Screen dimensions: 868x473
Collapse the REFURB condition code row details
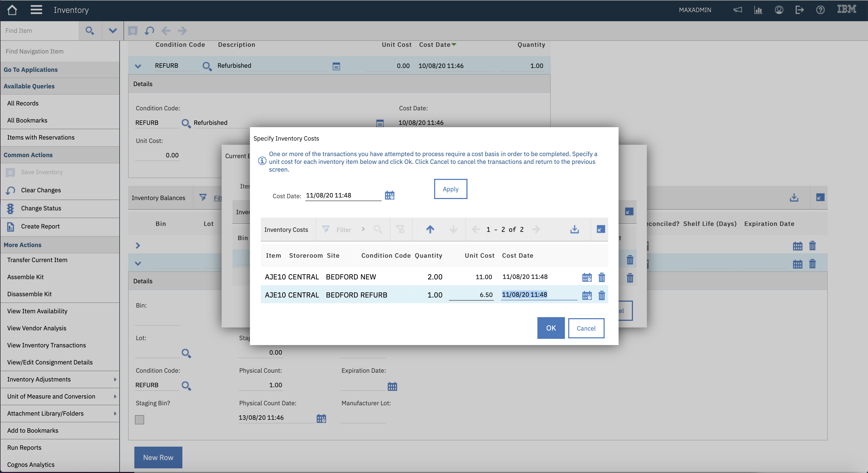[x=138, y=66]
